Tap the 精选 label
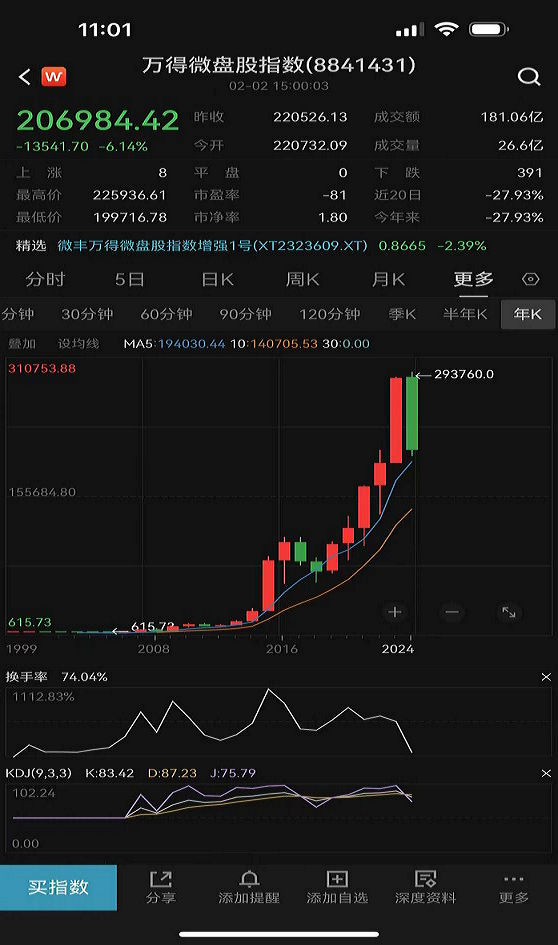Image resolution: width=558 pixels, height=945 pixels. coord(31,246)
